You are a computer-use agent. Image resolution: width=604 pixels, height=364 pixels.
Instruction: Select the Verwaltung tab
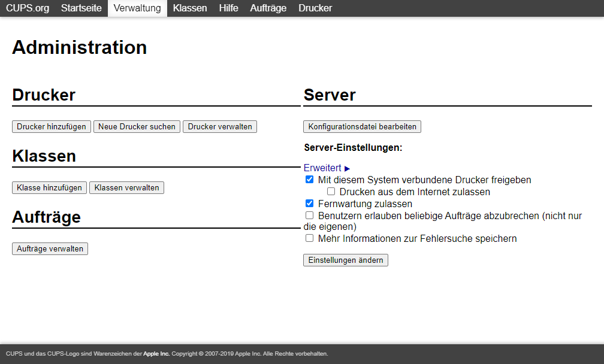click(x=137, y=8)
